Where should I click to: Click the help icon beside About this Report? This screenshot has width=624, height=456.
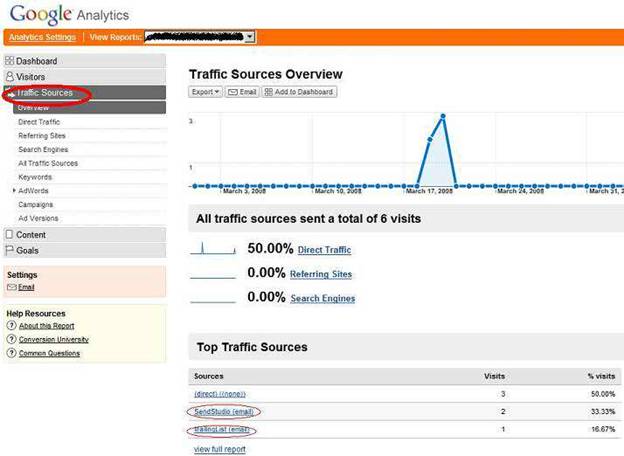pos(12,325)
